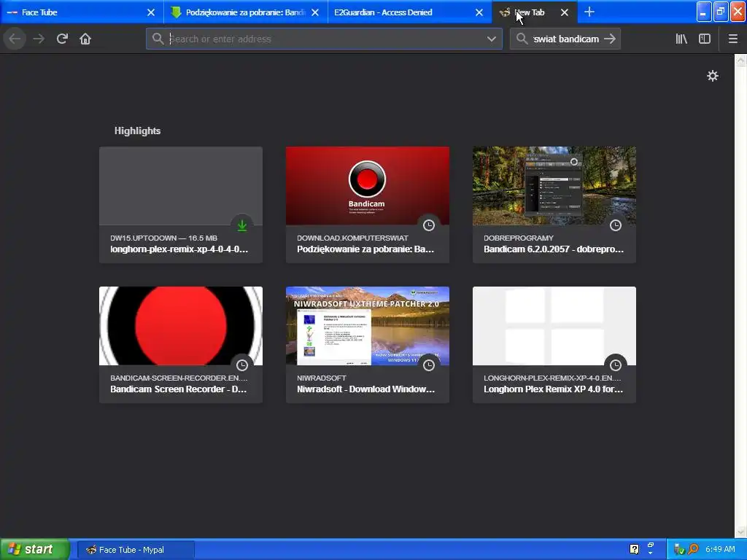
Task: Open the Bandicam download.komputerswiat thumbnail
Action: [368, 186]
